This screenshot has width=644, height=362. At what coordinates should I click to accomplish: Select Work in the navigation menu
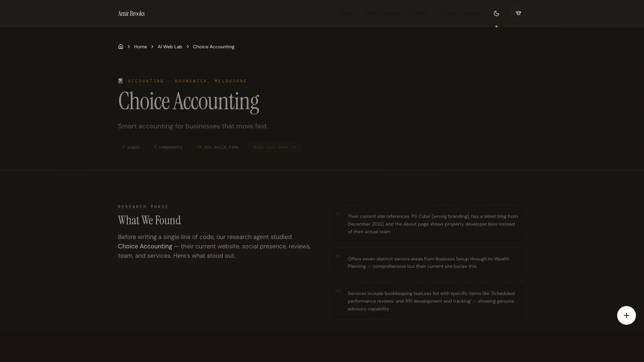click(347, 13)
